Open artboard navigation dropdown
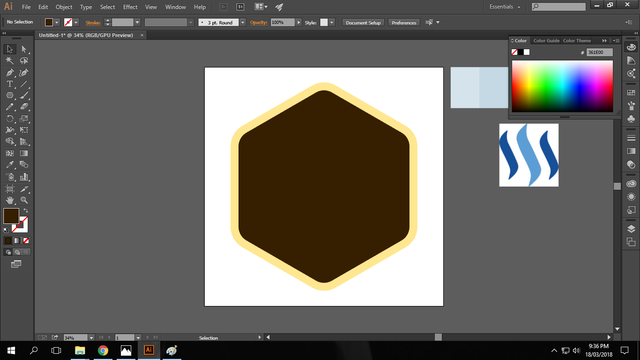The height and width of the screenshot is (360, 640). click(138, 338)
